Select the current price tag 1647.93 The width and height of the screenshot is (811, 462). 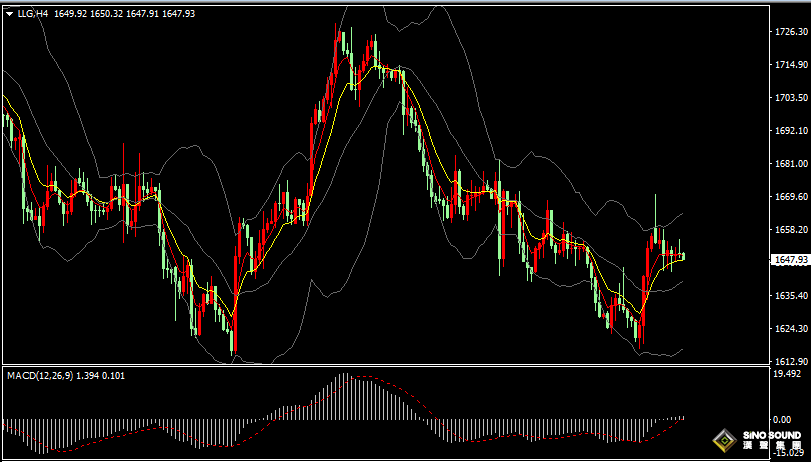click(x=790, y=260)
